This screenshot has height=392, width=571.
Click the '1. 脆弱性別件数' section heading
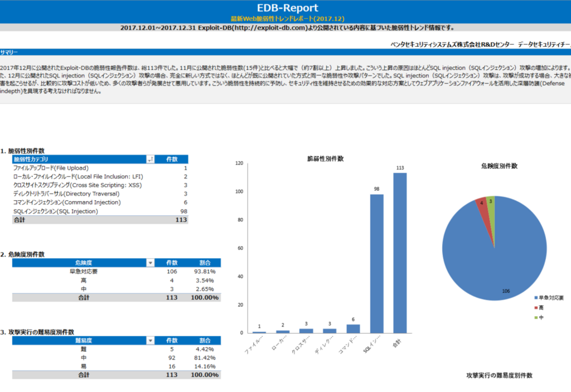[x=22, y=151]
